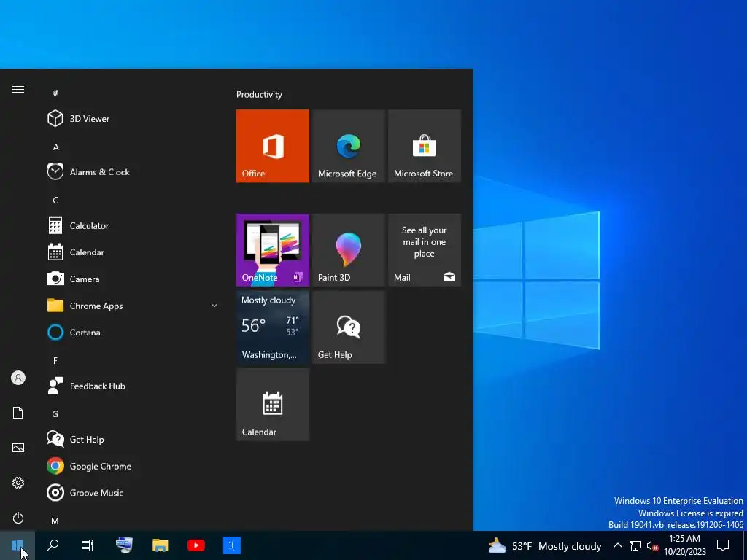The height and width of the screenshot is (560, 747).
Task: Open the Action Center notifications icon
Action: tap(723, 545)
